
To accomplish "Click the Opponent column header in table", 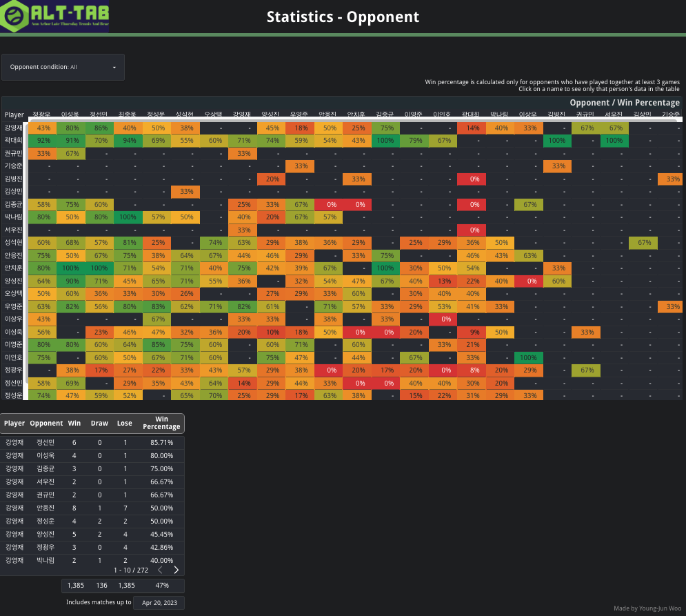I will 46,423.
